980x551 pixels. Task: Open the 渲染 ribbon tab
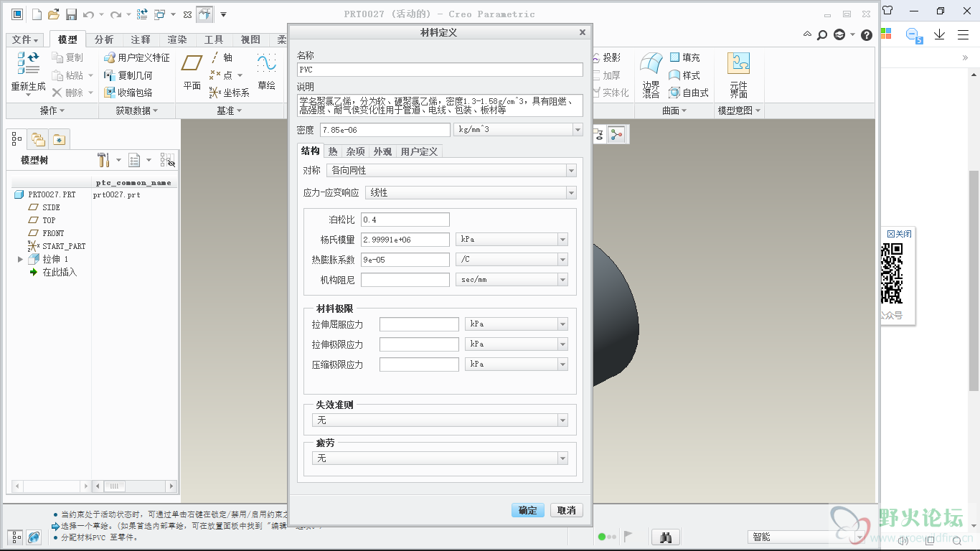(177, 39)
